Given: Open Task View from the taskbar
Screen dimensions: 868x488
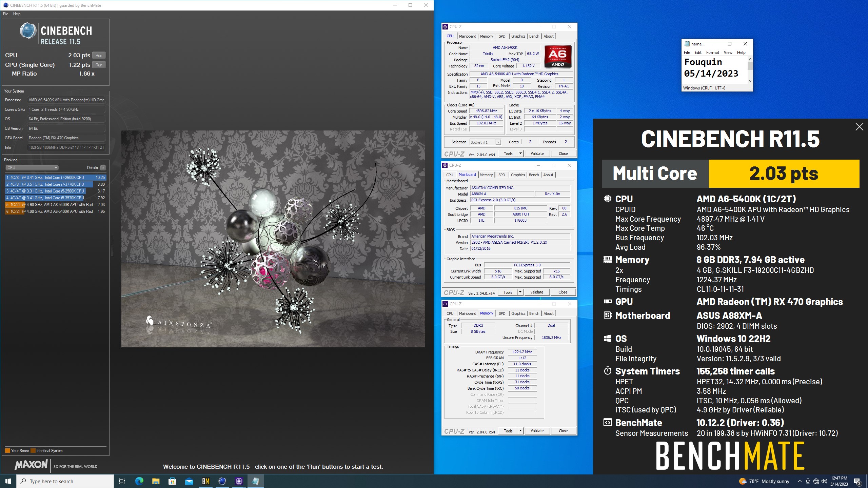Looking at the screenshot, I should tap(122, 481).
